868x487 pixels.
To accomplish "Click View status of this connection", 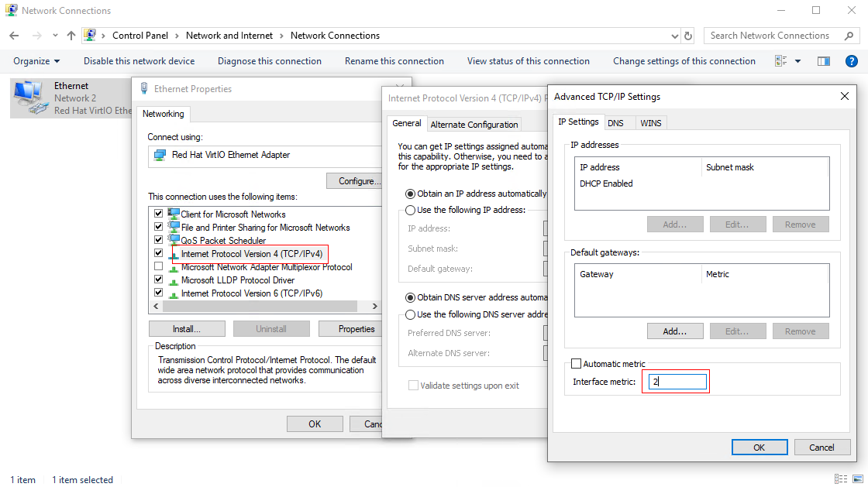I will (x=528, y=61).
